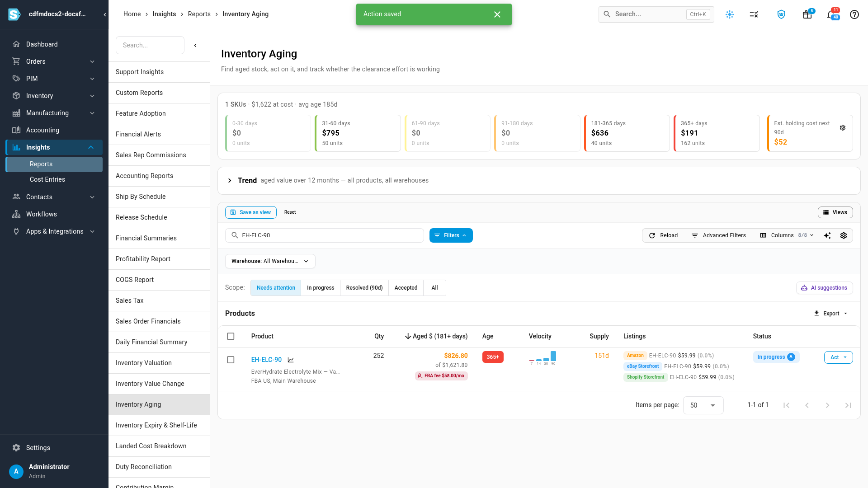Open the Act dropdown for EH-ELC-90
This screenshot has height=488, width=868.
pyautogui.click(x=838, y=357)
